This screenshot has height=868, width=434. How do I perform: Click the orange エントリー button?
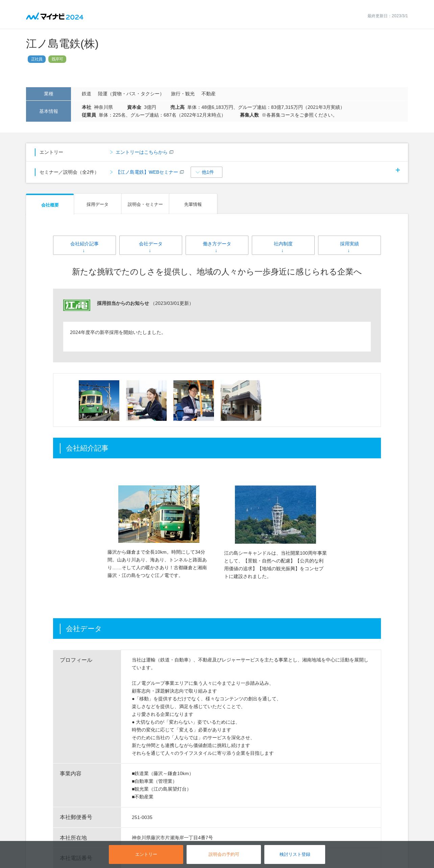point(146,854)
